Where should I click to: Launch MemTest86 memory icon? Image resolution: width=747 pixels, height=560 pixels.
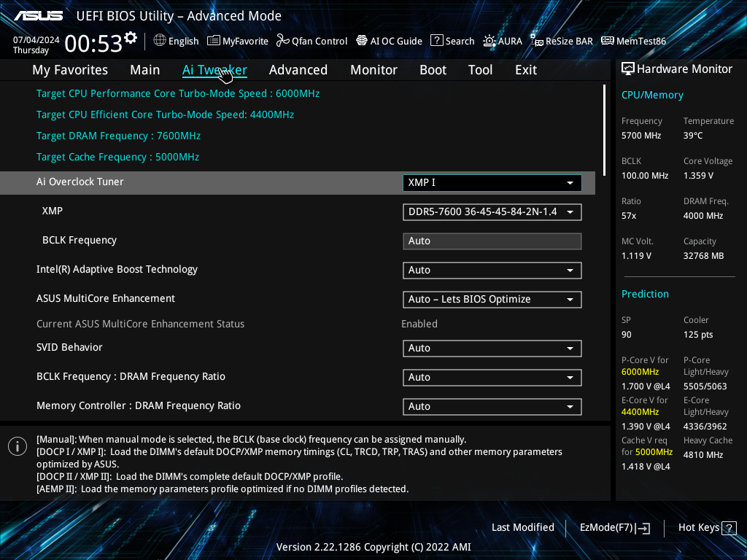[x=608, y=41]
